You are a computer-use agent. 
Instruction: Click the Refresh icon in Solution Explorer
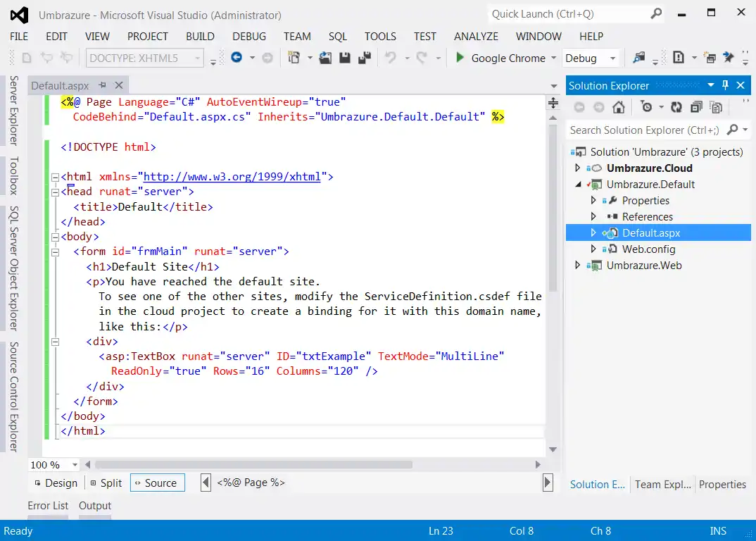pyautogui.click(x=676, y=107)
